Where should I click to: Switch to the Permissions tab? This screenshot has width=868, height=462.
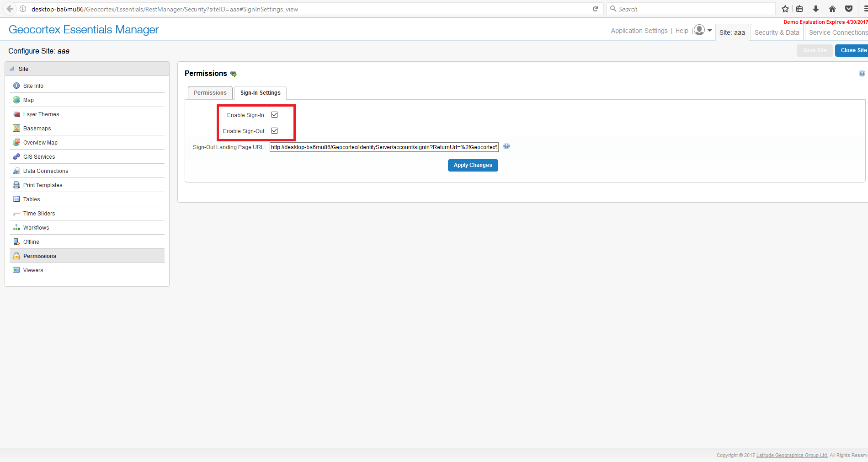tap(210, 93)
